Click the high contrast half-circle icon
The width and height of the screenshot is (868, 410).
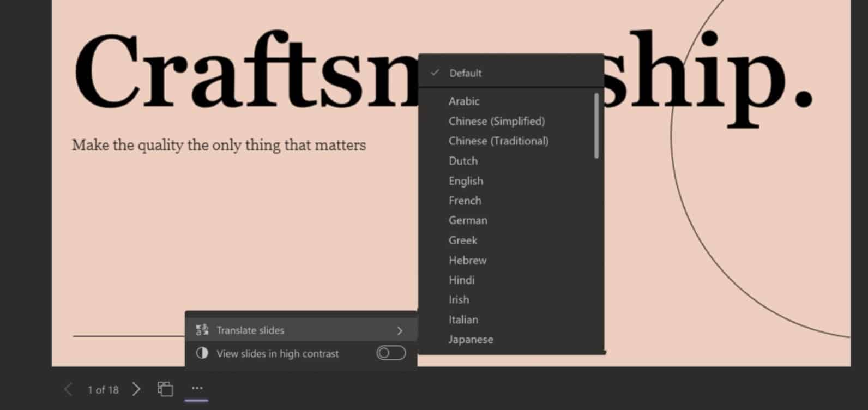[x=202, y=353]
